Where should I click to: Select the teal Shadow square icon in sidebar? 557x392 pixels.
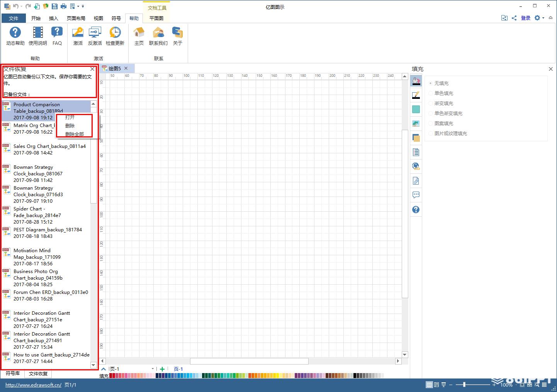point(416,109)
